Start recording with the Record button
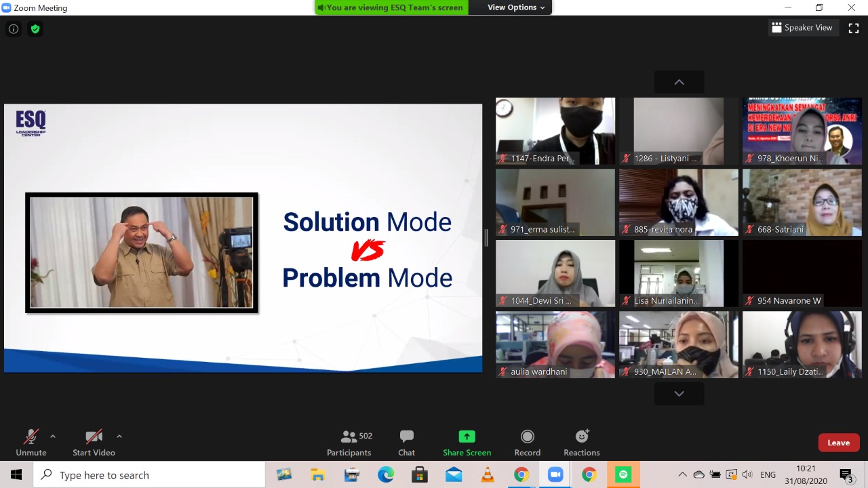The image size is (868, 488). pyautogui.click(x=527, y=443)
